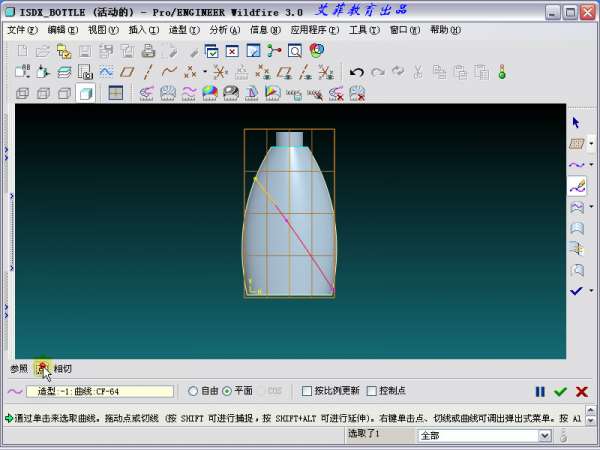Viewport: 600px width, 450px height.
Task: Click the close window icon with red X
Action: (232, 51)
